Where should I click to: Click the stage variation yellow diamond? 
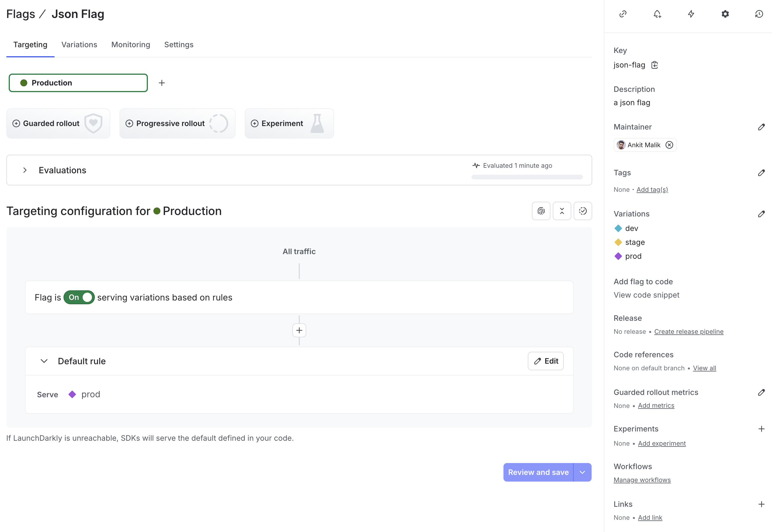[x=618, y=242]
